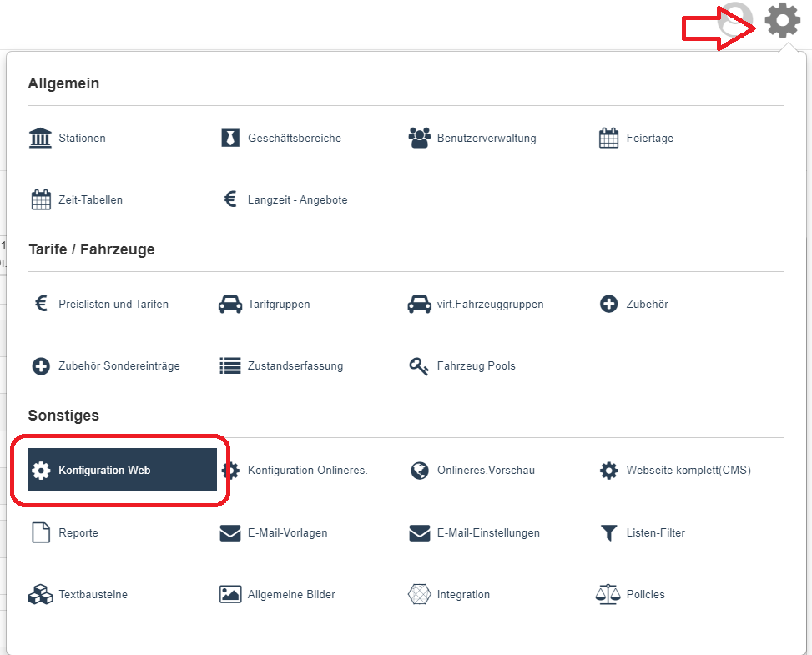Screen dimensions: 812x655
Task: Click the gear icon beside Konfiguration Onlineres.
Action: (231, 470)
